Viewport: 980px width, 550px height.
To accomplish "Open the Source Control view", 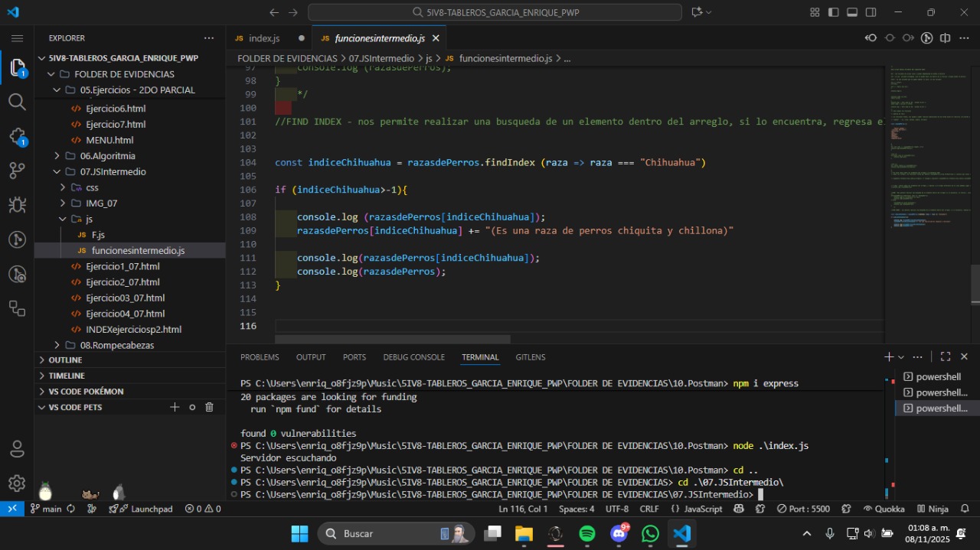I will click(x=17, y=171).
